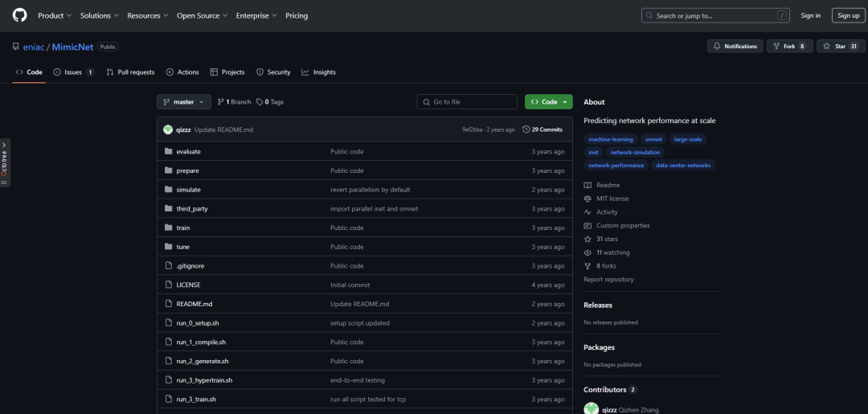Expand the Resources menu
The height and width of the screenshot is (414, 868).
[148, 15]
